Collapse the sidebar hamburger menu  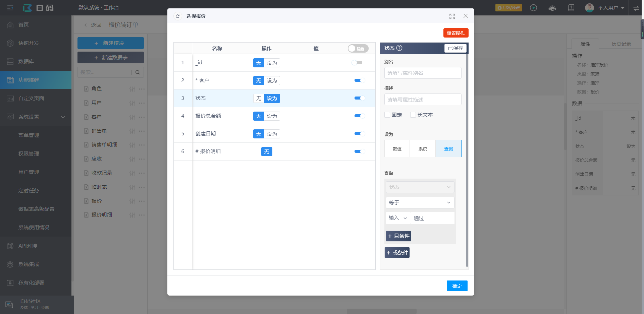(10, 8)
